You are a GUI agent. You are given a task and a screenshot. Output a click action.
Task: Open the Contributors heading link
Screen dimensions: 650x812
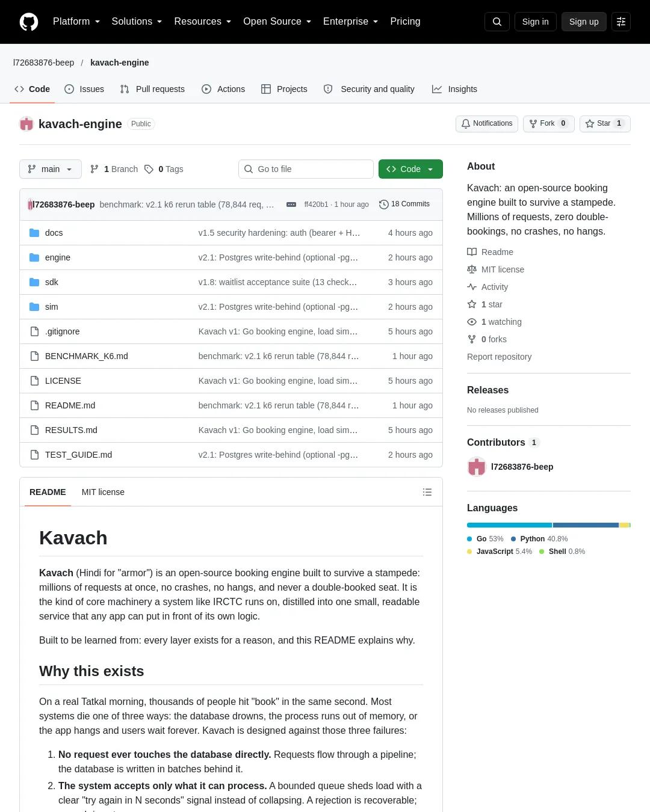coord(503,442)
